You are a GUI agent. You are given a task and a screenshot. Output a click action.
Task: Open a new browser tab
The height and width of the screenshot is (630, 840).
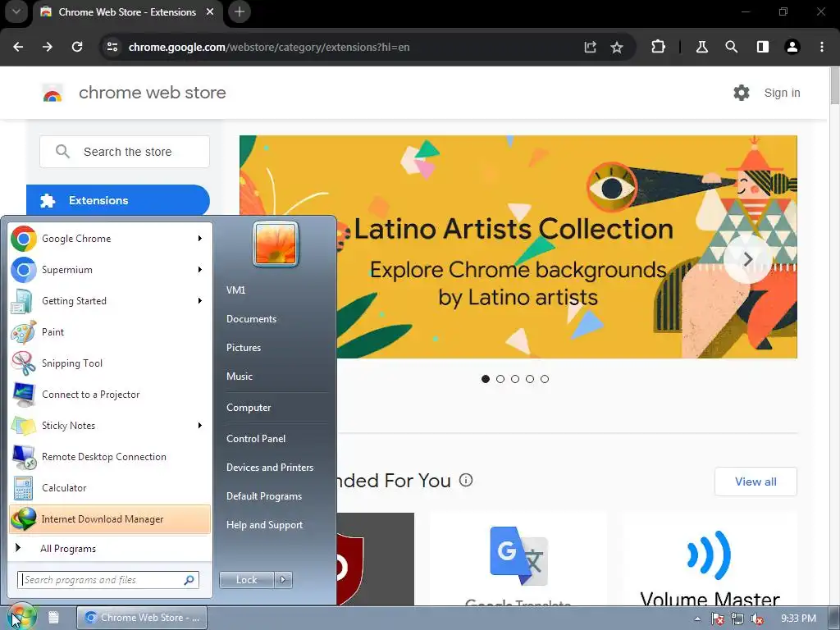(240, 11)
